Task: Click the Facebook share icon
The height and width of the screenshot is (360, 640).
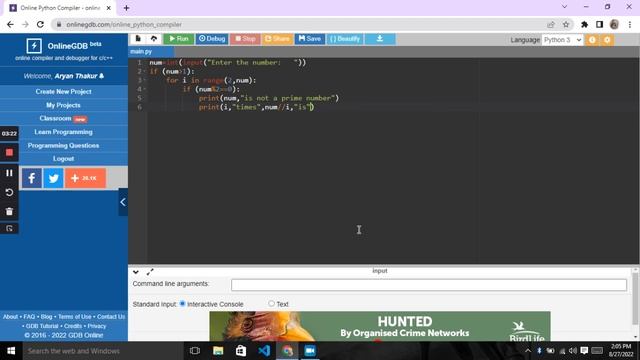Action: (x=32, y=178)
